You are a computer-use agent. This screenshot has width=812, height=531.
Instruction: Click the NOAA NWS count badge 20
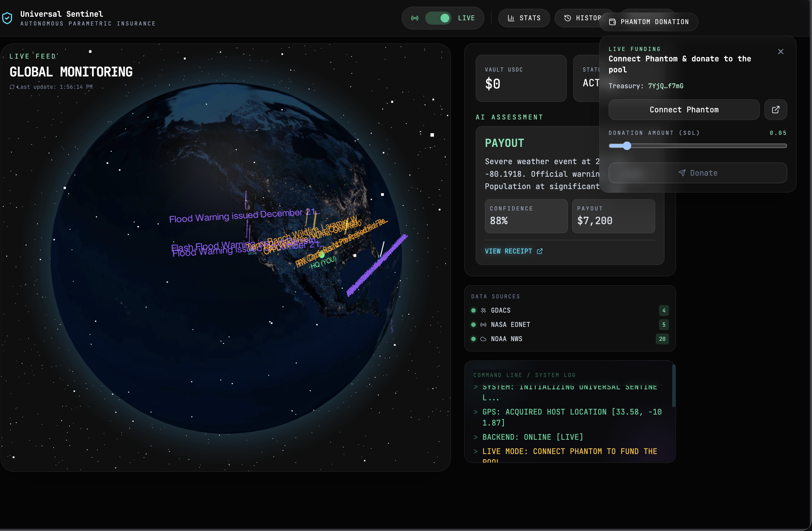662,339
